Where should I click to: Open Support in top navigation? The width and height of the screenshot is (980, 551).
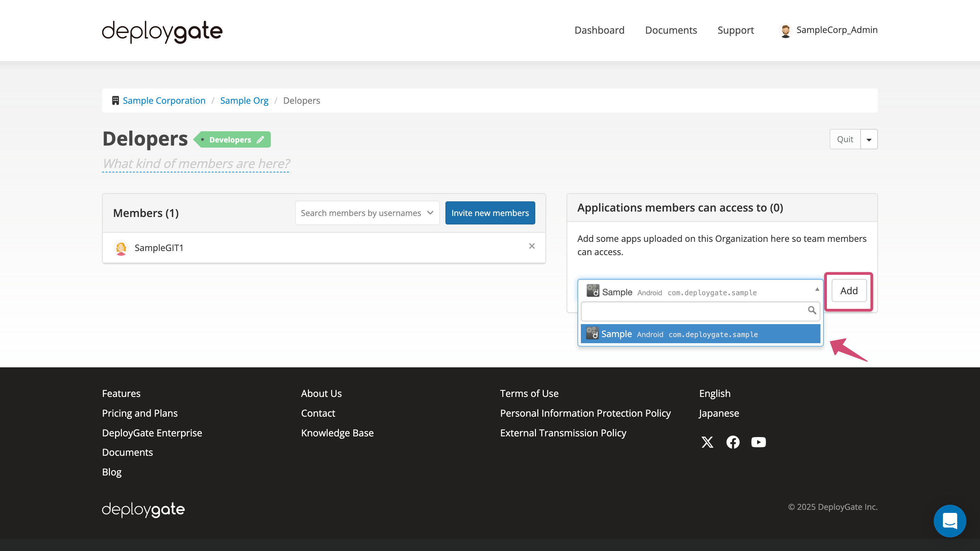coord(736,30)
